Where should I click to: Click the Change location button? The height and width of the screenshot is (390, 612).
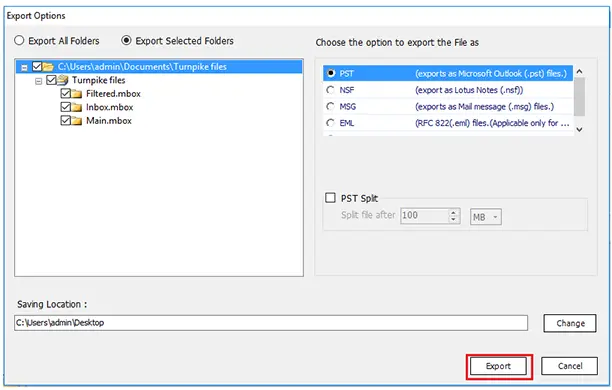point(570,323)
